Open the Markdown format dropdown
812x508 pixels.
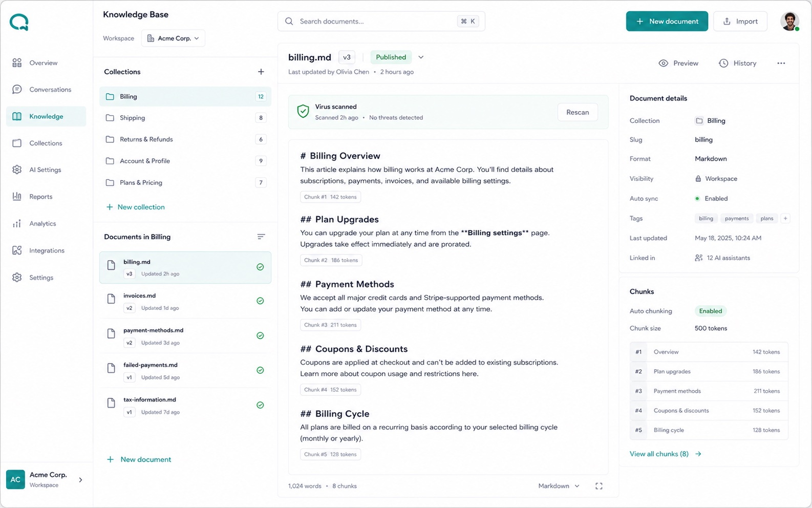click(559, 486)
